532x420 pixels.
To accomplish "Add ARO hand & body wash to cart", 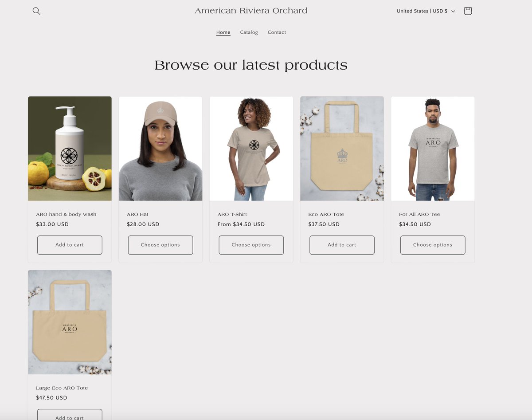I will (70, 245).
